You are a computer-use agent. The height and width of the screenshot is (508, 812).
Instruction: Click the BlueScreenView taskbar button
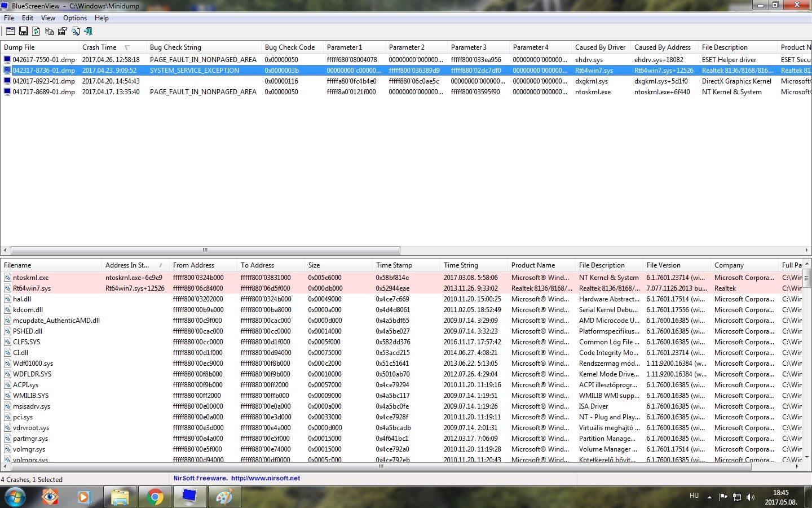pos(189,497)
